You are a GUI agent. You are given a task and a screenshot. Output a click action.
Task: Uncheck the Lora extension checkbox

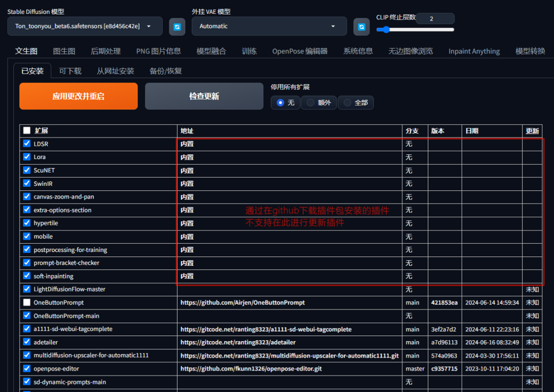click(27, 156)
